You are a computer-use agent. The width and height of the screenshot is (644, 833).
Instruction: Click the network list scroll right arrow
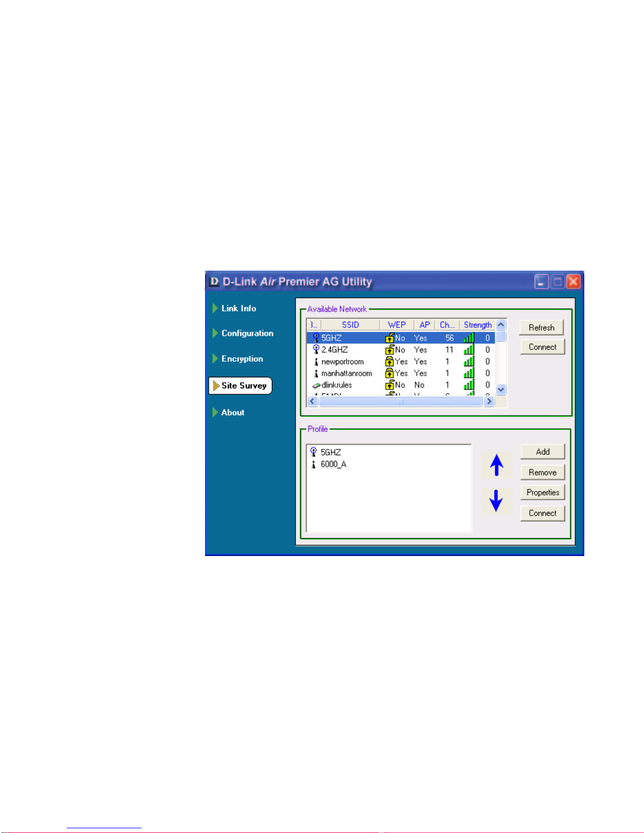pos(489,401)
